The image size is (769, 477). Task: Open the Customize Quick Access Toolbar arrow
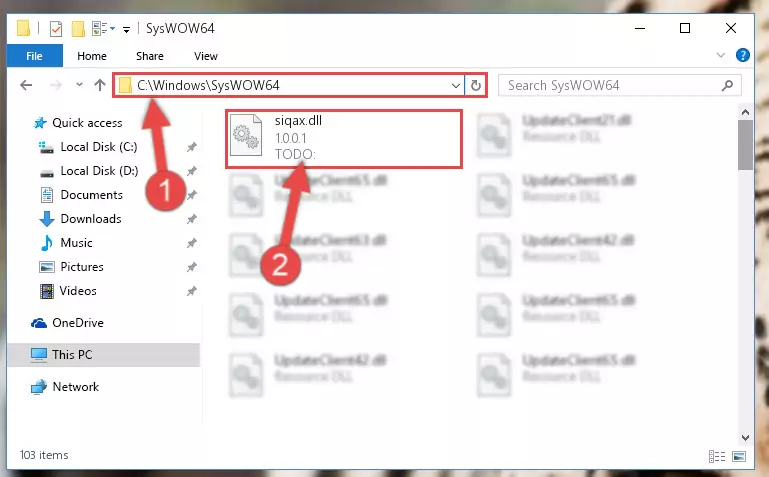pos(126,30)
